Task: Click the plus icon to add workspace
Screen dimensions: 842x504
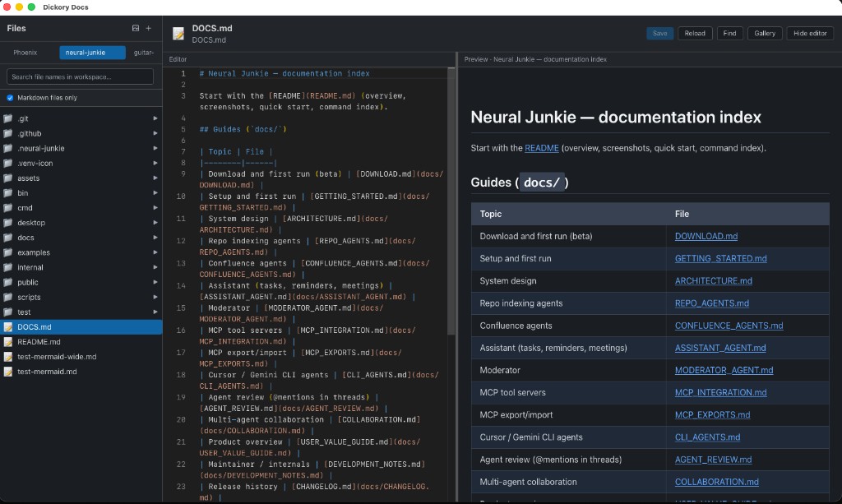Action: (x=149, y=29)
